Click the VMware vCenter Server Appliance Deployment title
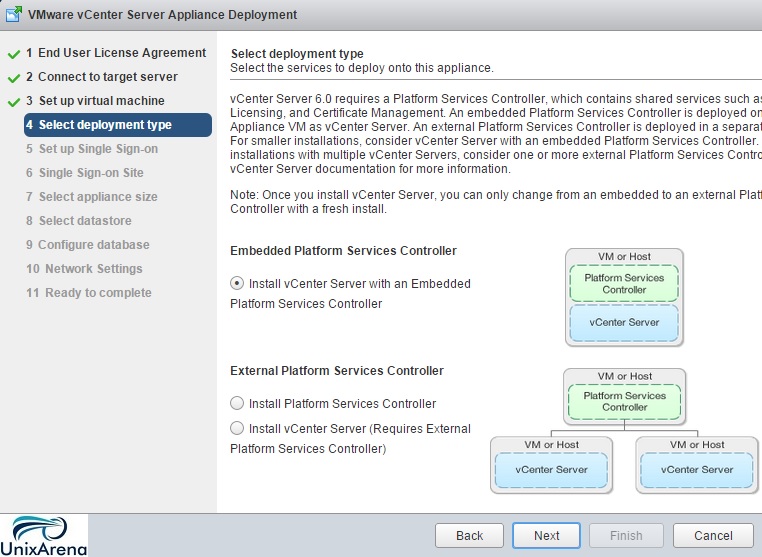The height and width of the screenshot is (557, 762). (162, 15)
